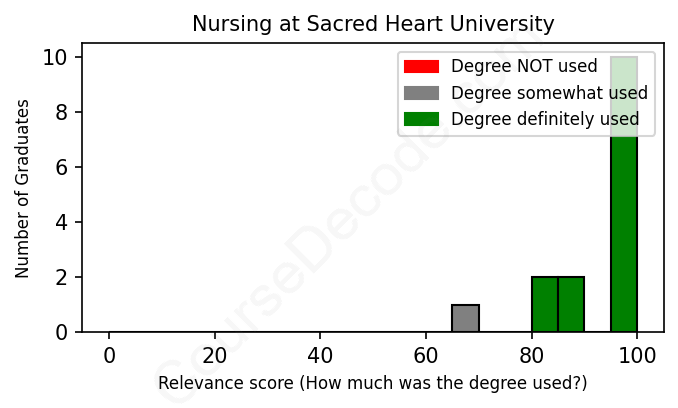
Task: Click the gray Degree somewhat used swatch
Action: pos(421,93)
